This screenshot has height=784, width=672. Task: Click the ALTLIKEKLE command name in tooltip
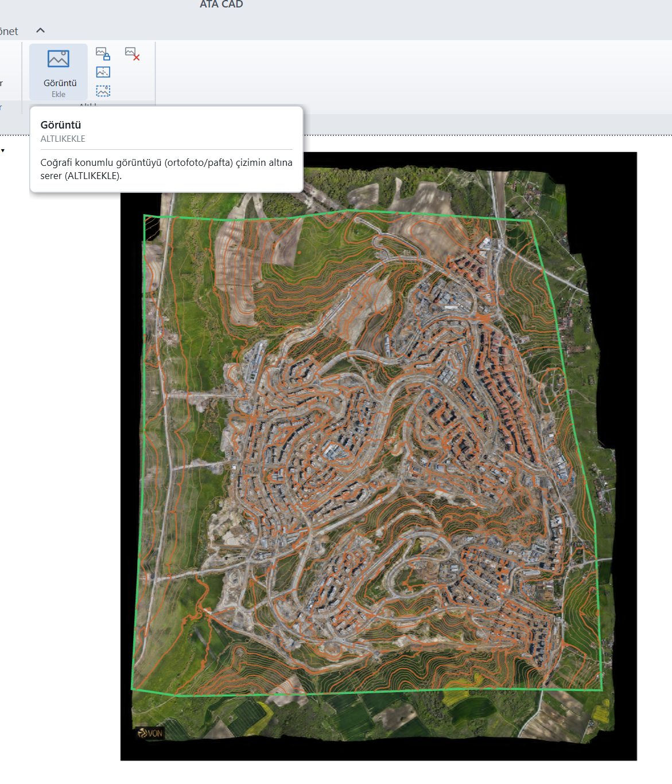[63, 139]
